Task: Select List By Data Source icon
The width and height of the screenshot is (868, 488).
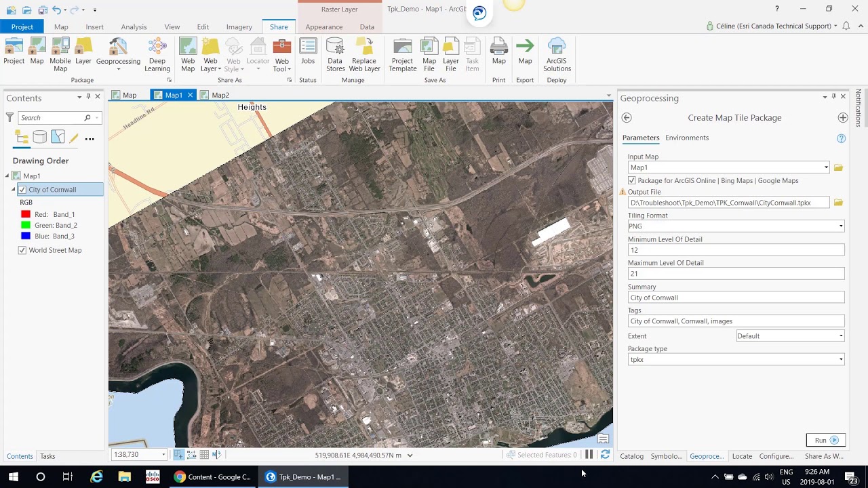Action: [x=40, y=138]
